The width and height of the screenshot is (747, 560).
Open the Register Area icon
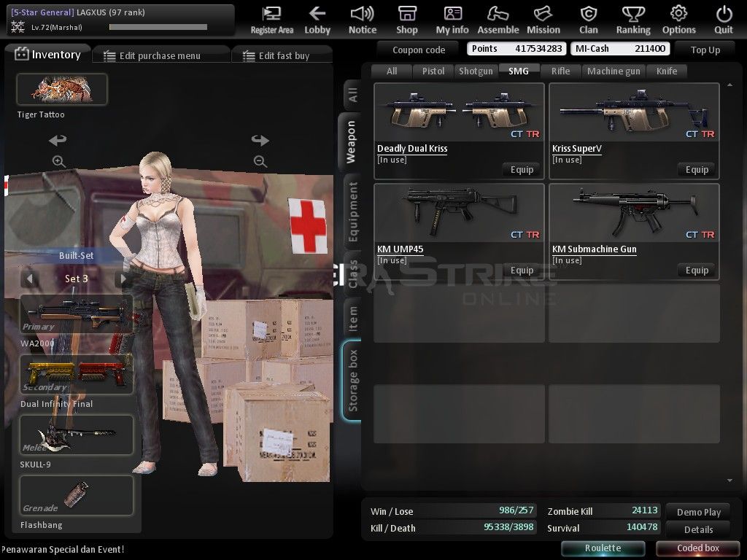coord(272,20)
